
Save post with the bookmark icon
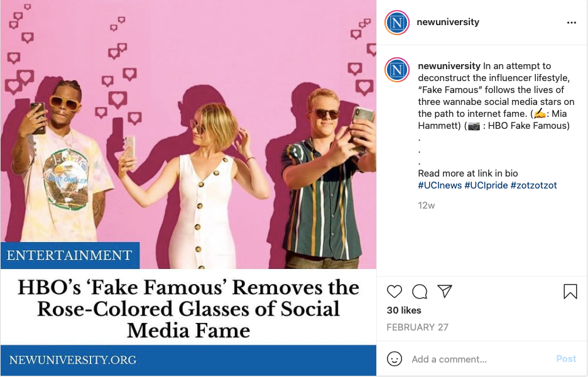click(570, 292)
